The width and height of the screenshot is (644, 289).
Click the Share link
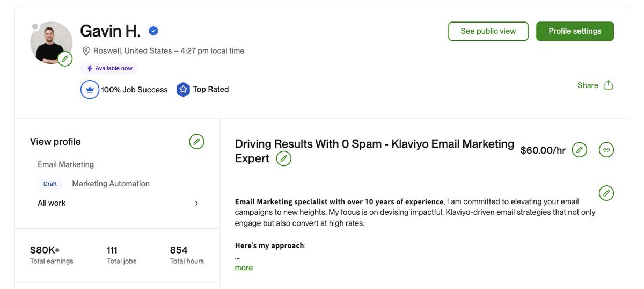(588, 85)
